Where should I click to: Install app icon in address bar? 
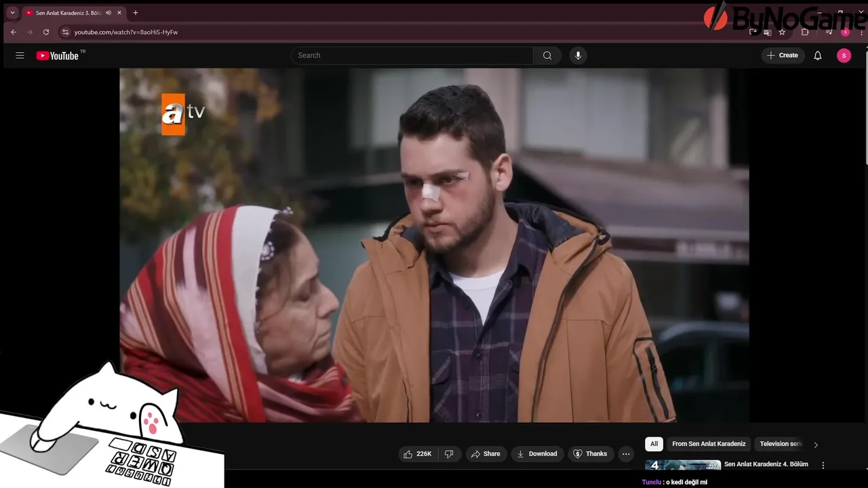pos(753,32)
